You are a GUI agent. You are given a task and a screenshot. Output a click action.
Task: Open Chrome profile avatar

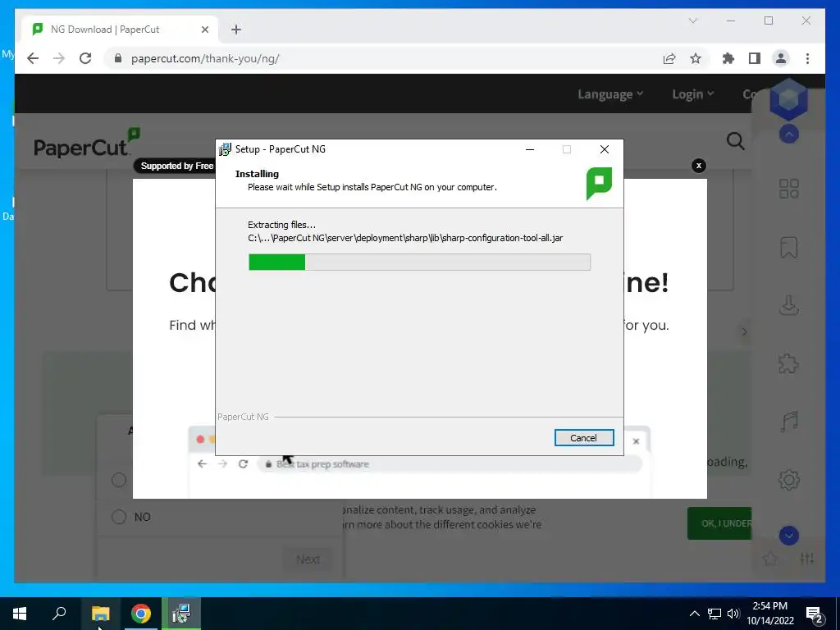(781, 58)
